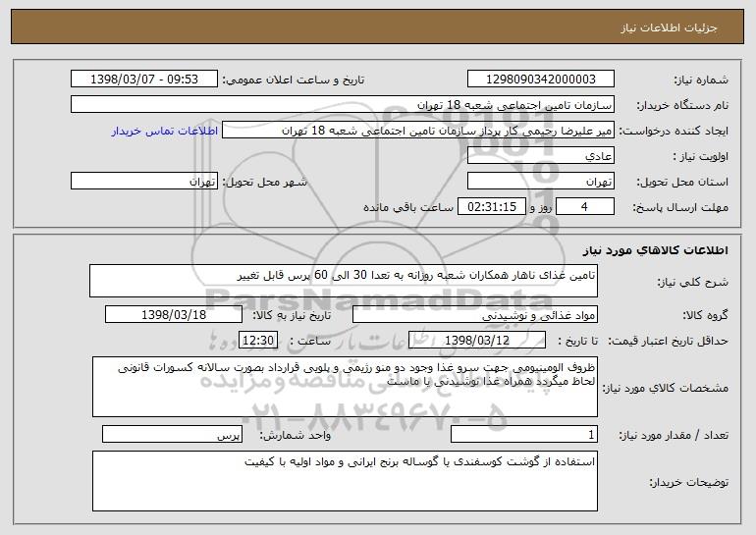Click label شماره نیاز

701,80
